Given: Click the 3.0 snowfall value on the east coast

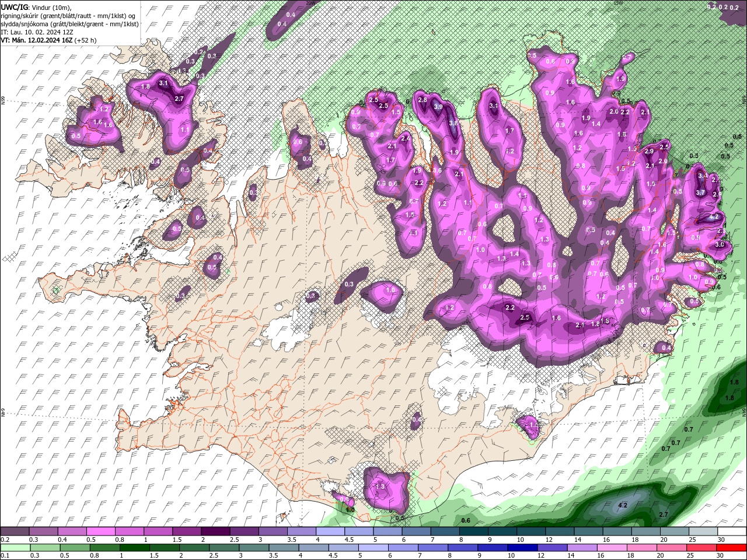Looking at the screenshot, I should point(720,245).
